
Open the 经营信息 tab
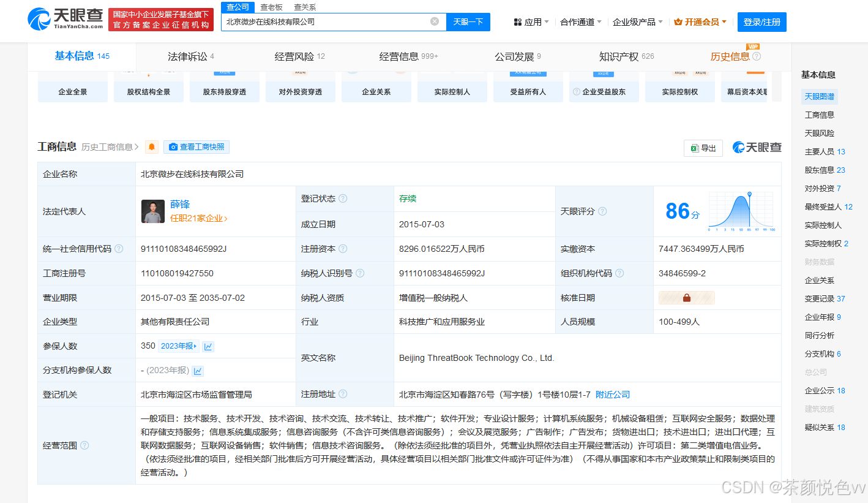click(409, 56)
